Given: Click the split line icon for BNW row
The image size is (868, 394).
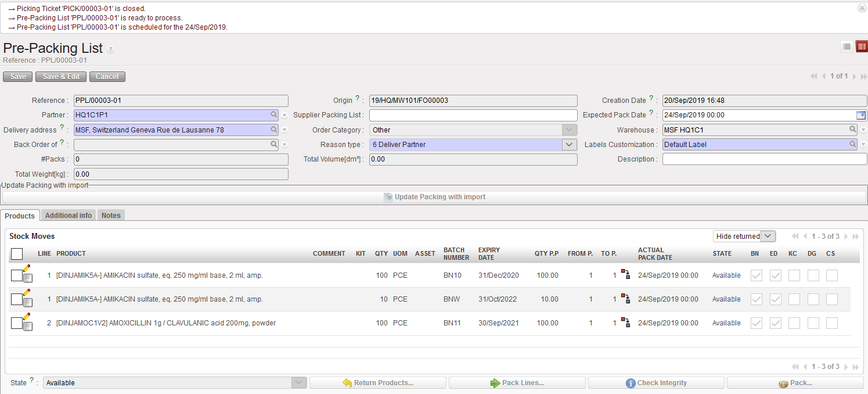Looking at the screenshot, I should click(625, 299).
